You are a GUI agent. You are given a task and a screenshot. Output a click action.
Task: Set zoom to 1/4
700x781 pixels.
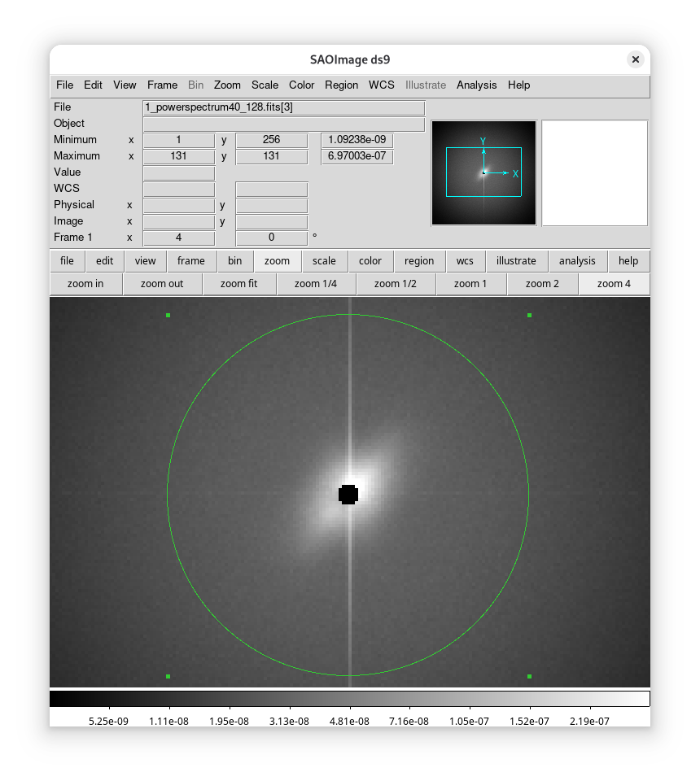click(315, 284)
